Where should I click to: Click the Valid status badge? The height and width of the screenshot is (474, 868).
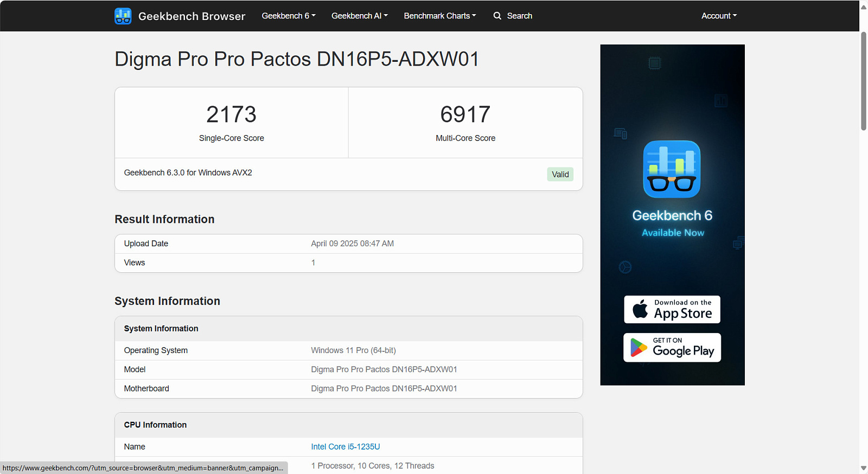[560, 174]
